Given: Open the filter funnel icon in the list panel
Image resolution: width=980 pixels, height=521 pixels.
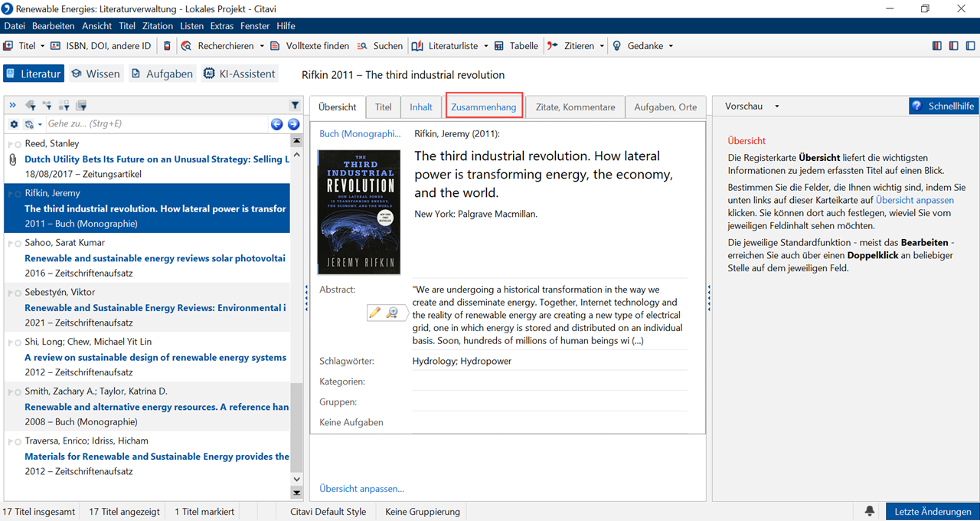Looking at the screenshot, I should point(295,105).
